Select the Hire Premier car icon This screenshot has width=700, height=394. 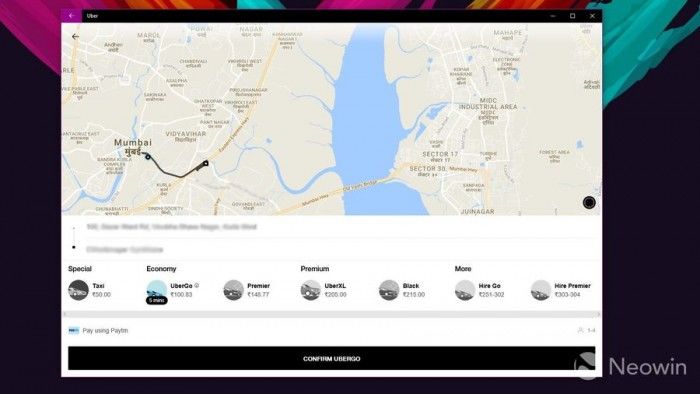click(541, 290)
